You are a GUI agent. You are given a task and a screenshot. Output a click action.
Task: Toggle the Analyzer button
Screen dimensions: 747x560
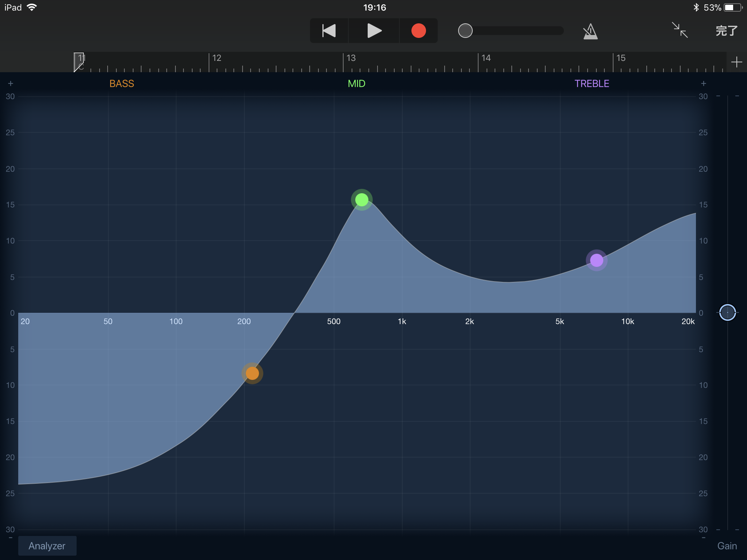pyautogui.click(x=47, y=546)
